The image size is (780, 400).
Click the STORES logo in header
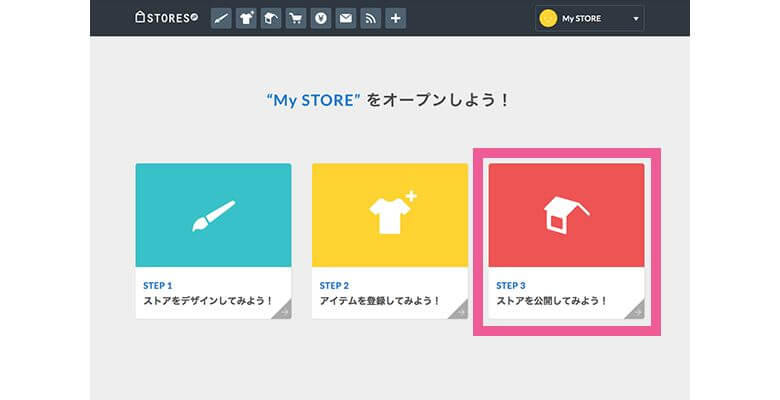[166, 18]
